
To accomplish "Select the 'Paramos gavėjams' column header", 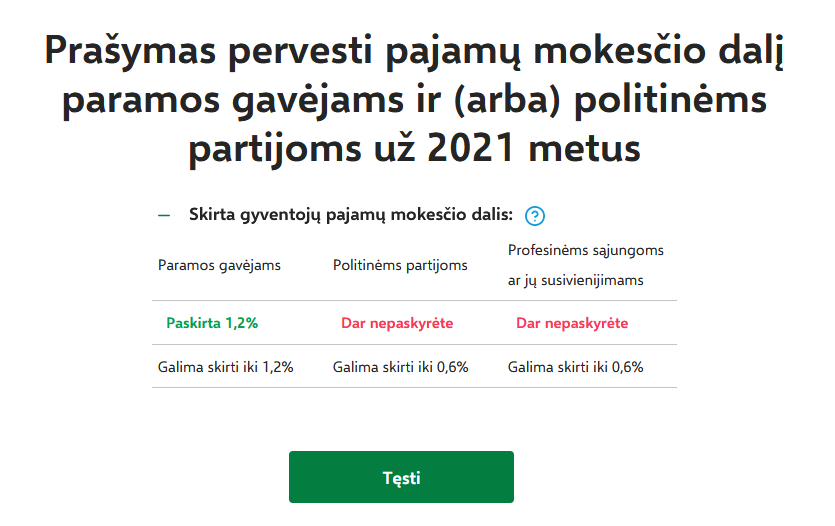I will click(219, 265).
